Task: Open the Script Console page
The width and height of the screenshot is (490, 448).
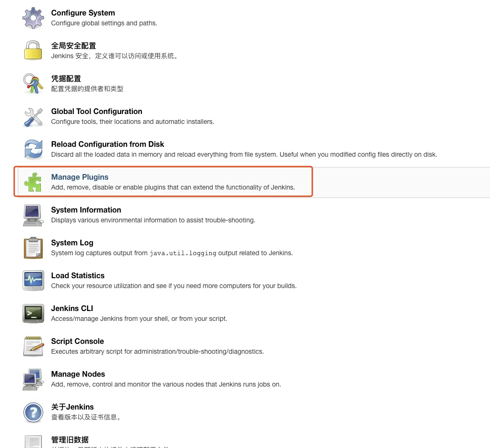Action: (77, 341)
